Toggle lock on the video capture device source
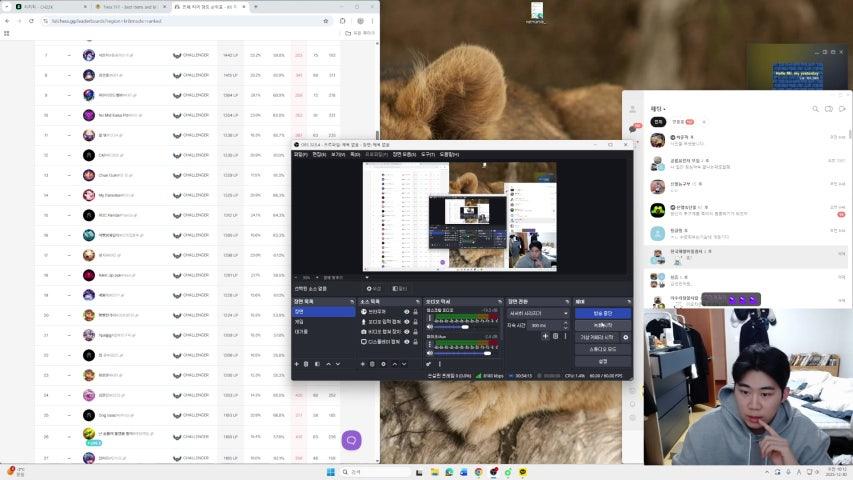Image resolution: width=853 pixels, height=480 pixels. click(x=416, y=331)
